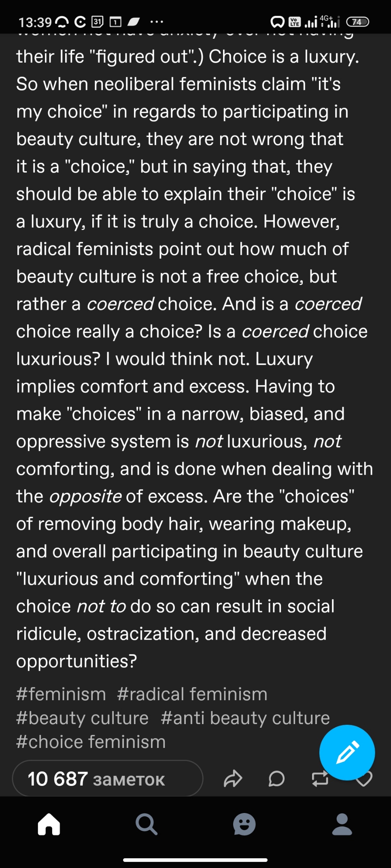Share this post via arrow icon
Screen dimensions: 391x868
(x=233, y=779)
